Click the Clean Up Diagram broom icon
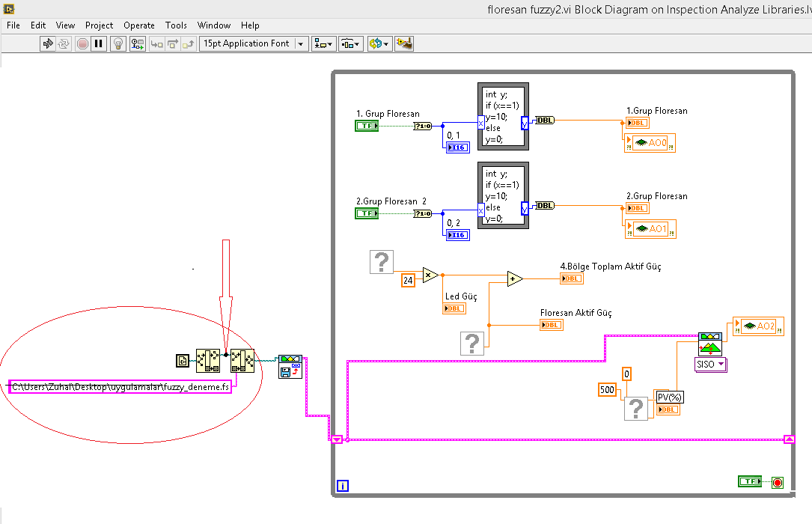Screen dimensions: 812x524 (404, 43)
